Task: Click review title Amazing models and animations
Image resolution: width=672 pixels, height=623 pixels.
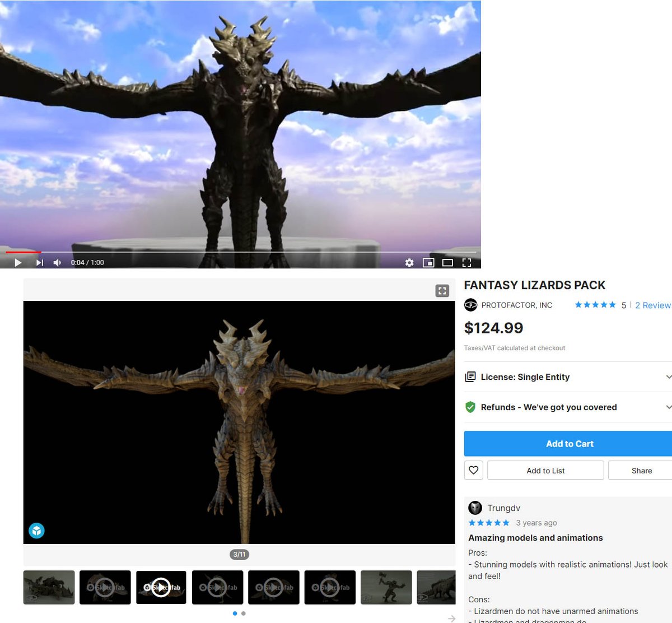Action: (535, 538)
